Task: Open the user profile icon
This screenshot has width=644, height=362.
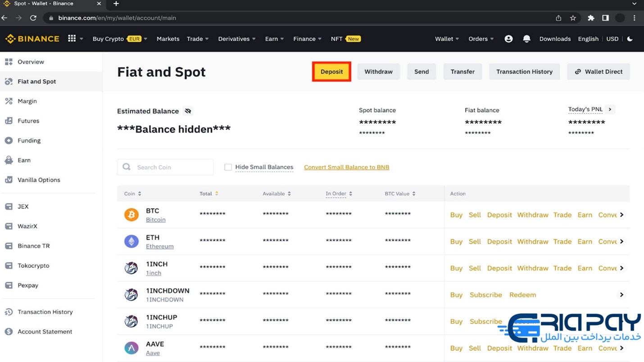Action: pyautogui.click(x=508, y=39)
